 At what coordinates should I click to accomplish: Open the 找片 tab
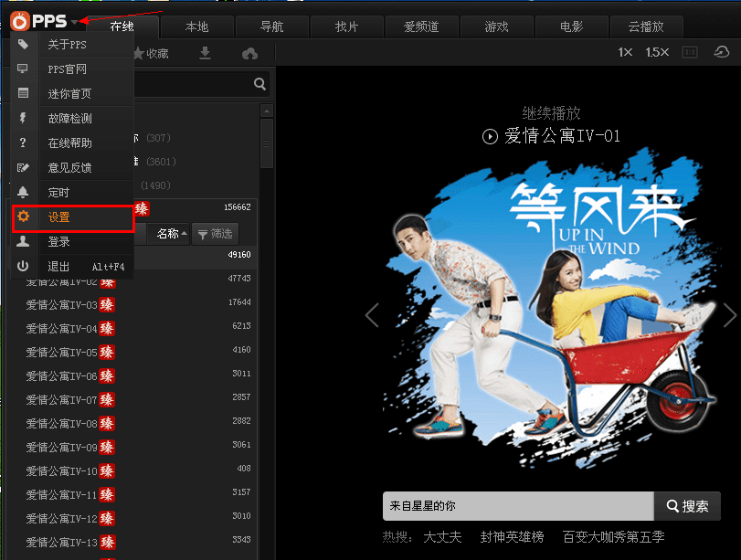pyautogui.click(x=347, y=26)
